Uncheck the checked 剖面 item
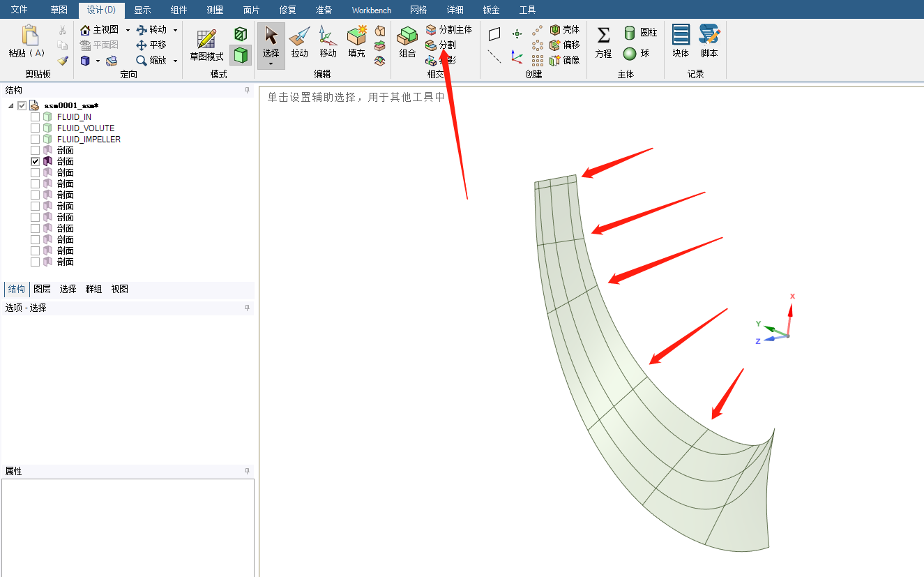Screen dimensions: 924x577 coord(35,161)
